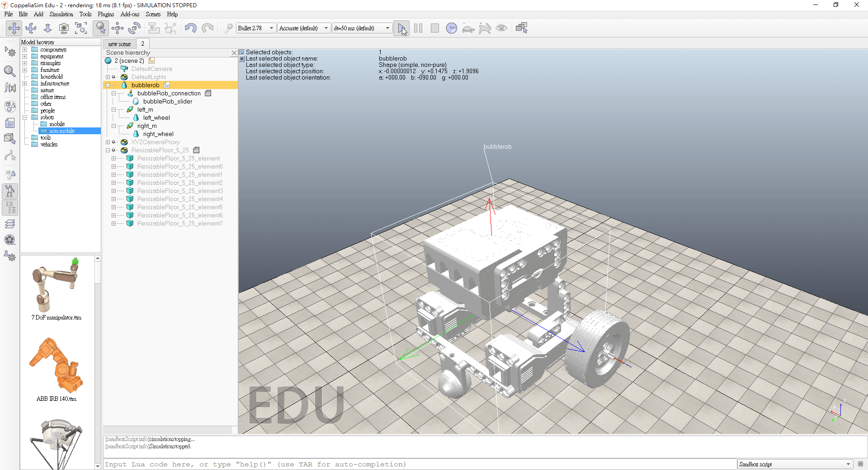
Task: Select object/item rotate tool
Action: tap(134, 28)
